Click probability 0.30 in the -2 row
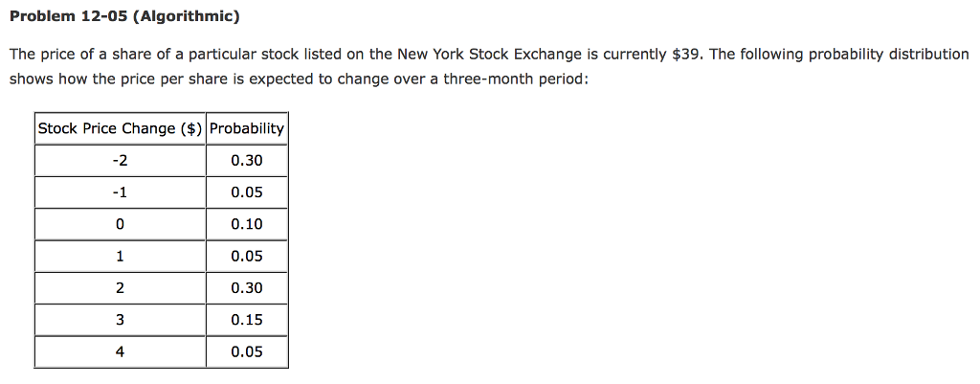The height and width of the screenshot is (384, 980). (247, 161)
